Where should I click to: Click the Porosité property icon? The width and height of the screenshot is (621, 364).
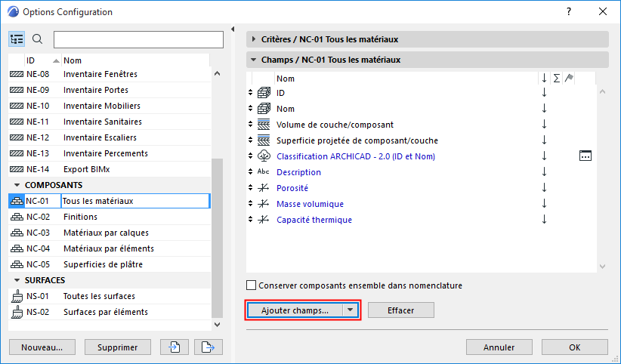(x=264, y=188)
